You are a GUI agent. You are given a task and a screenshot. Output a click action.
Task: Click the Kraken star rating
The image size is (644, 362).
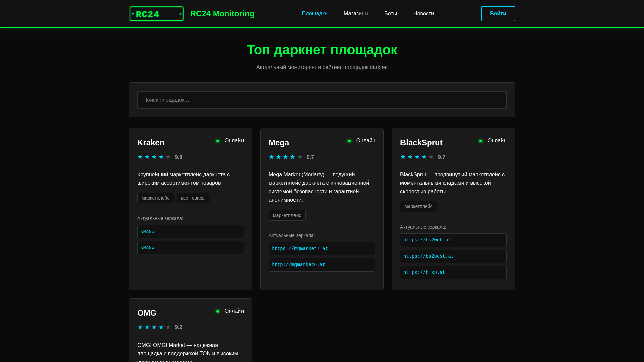(154, 157)
